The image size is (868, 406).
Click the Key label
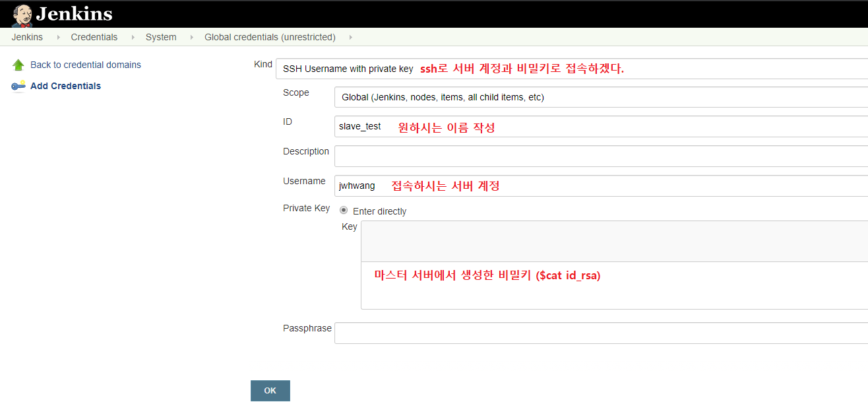pyautogui.click(x=350, y=226)
